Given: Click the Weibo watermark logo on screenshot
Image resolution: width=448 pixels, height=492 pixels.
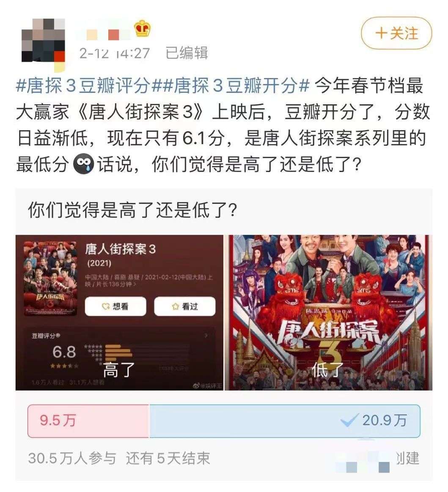Looking at the screenshot, I should [x=197, y=385].
